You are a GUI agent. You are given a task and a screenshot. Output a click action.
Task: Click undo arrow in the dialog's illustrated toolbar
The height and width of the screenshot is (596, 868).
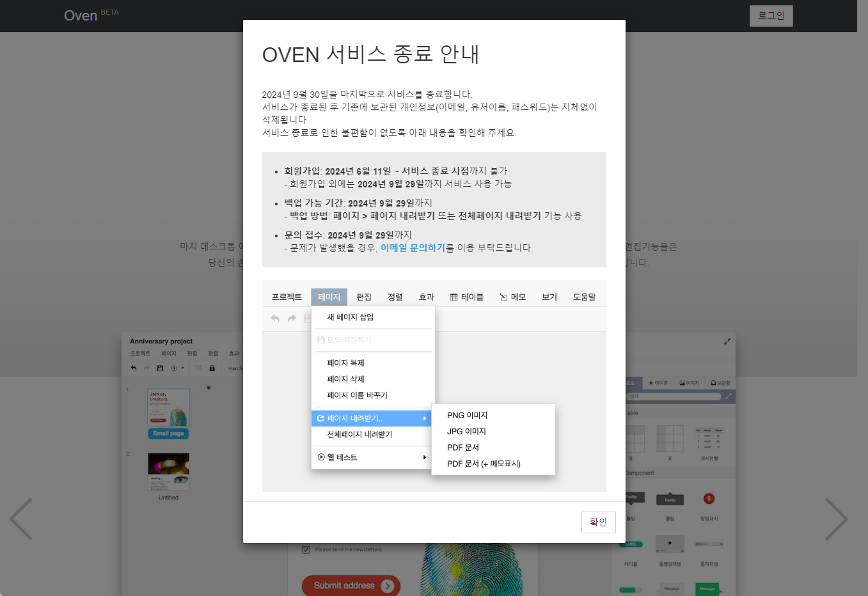pyautogui.click(x=275, y=318)
